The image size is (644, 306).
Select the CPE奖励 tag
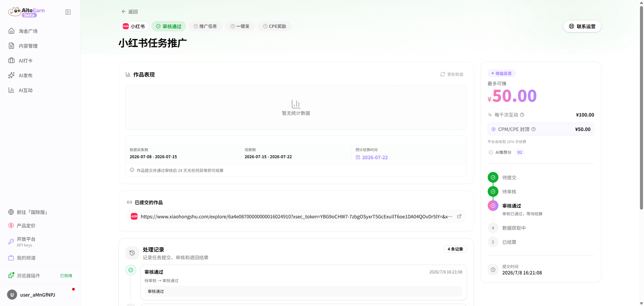(274, 26)
